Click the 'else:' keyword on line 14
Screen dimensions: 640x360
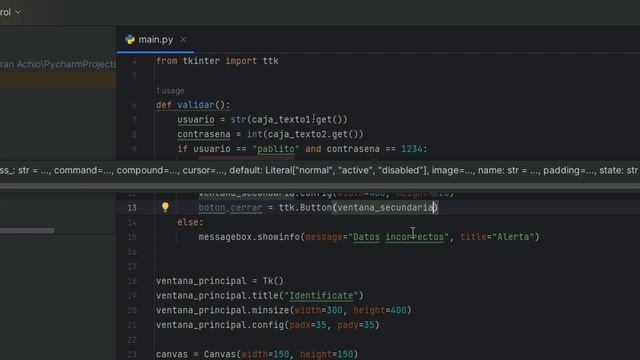[x=190, y=222]
